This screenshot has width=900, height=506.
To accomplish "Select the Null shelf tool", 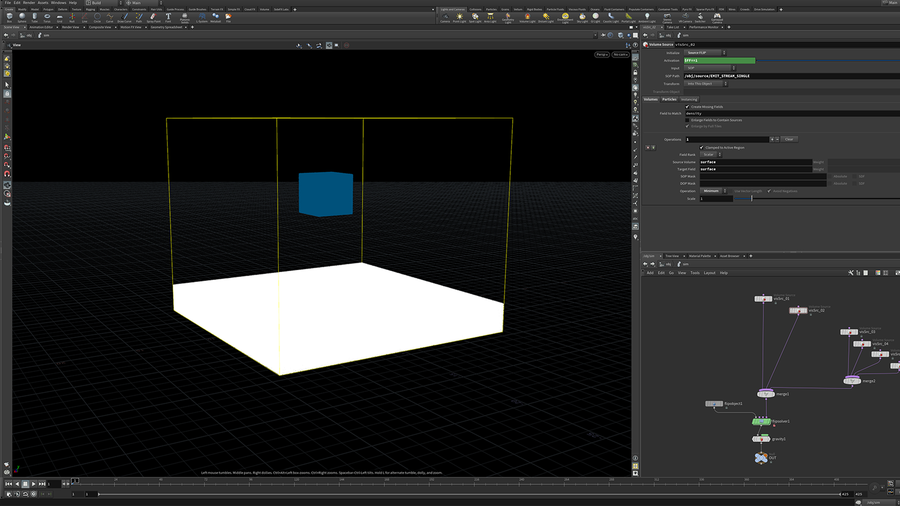I will [72, 18].
